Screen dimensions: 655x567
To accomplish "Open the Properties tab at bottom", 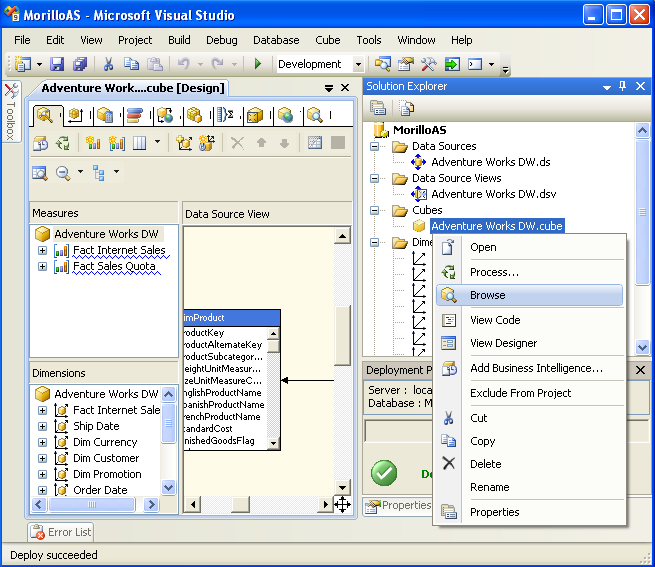I will (398, 506).
